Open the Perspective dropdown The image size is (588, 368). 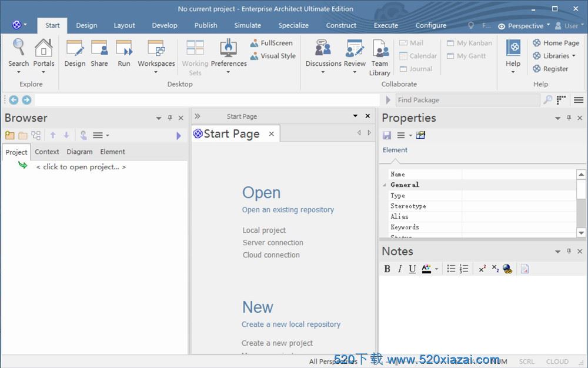[x=524, y=26]
